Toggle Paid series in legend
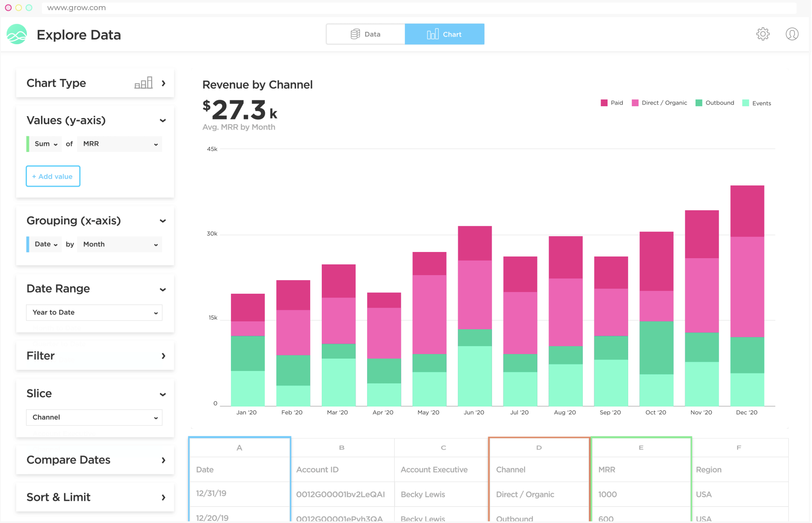 click(x=616, y=103)
